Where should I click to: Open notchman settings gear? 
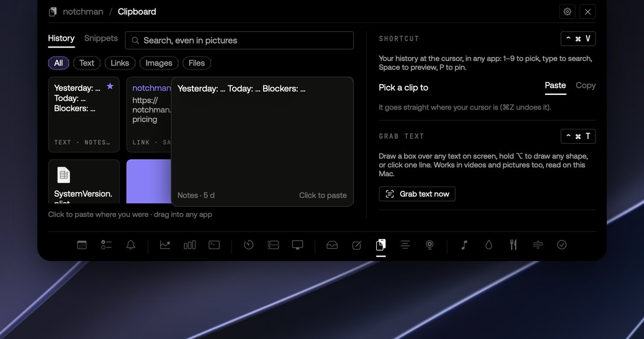(567, 11)
